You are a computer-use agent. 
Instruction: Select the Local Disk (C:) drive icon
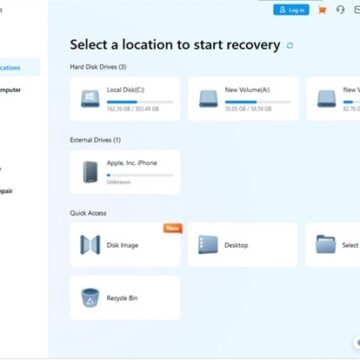[90, 99]
